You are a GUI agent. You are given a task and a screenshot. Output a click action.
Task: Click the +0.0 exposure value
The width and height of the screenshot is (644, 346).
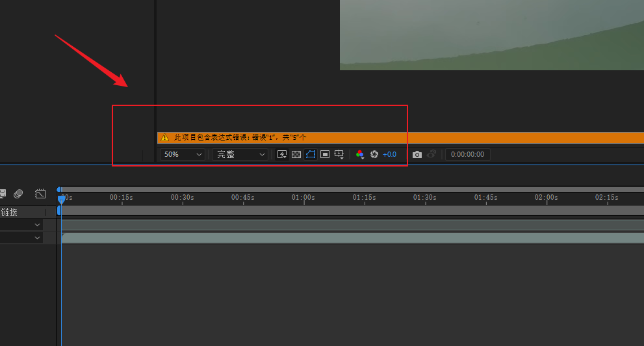tap(389, 155)
